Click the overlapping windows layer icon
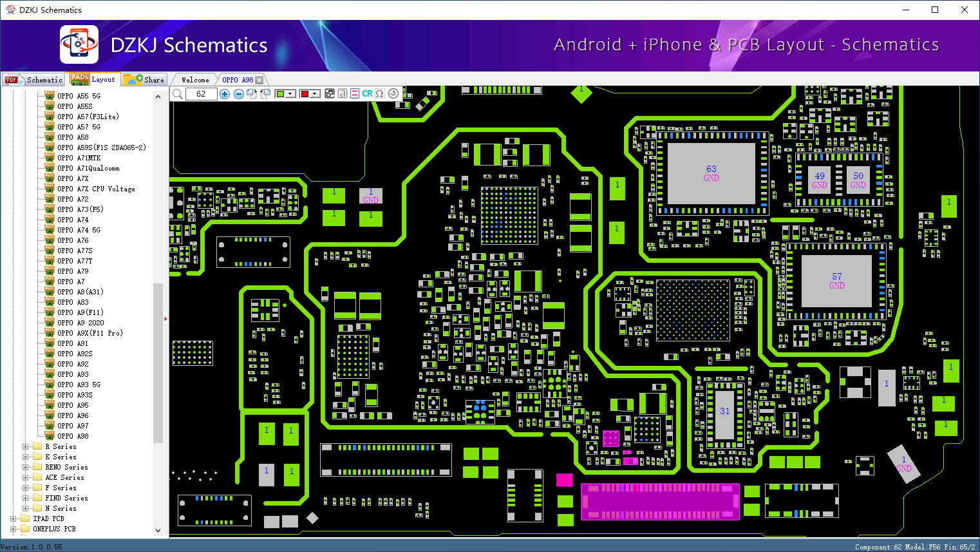 coord(330,93)
